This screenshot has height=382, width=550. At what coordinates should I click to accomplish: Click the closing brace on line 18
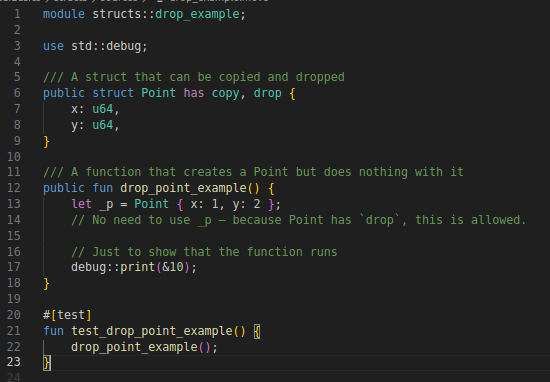coord(46,283)
